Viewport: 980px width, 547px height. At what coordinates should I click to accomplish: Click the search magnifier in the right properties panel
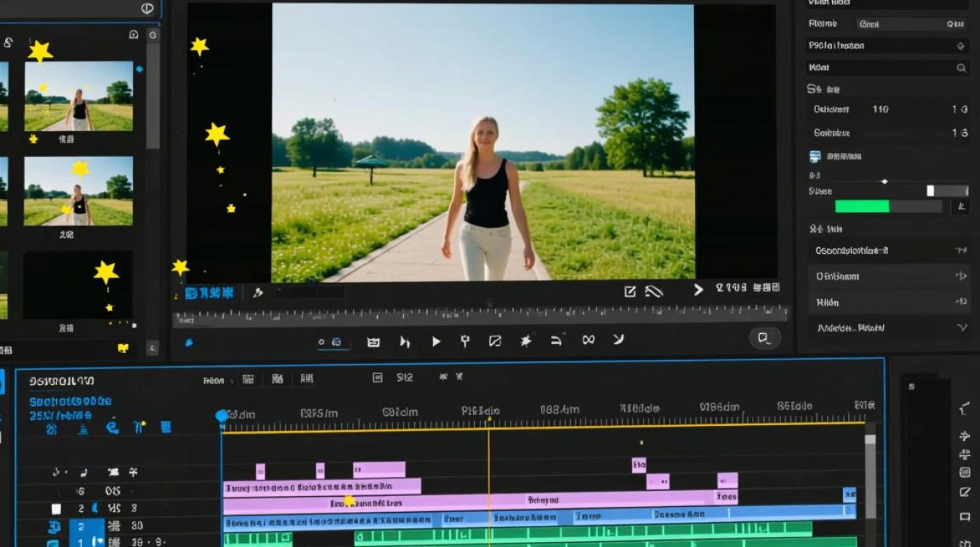(x=961, y=68)
